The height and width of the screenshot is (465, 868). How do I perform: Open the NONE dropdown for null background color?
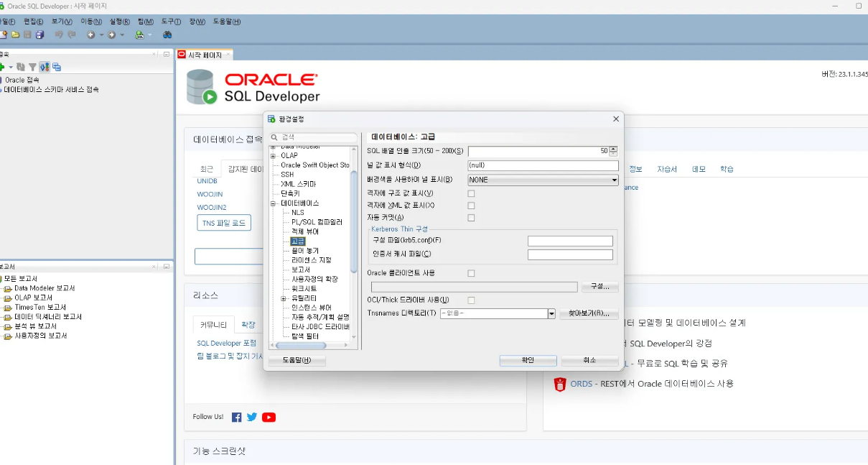(543, 180)
